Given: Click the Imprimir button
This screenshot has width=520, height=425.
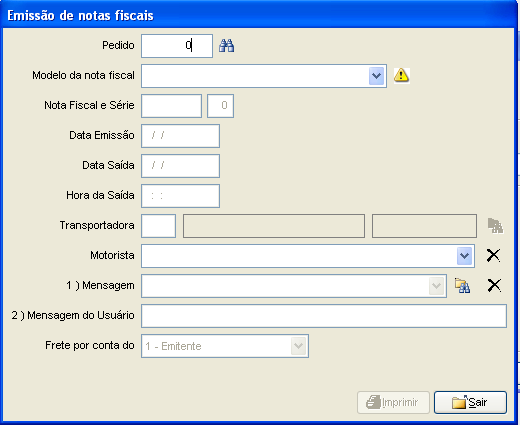Looking at the screenshot, I should [393, 402].
